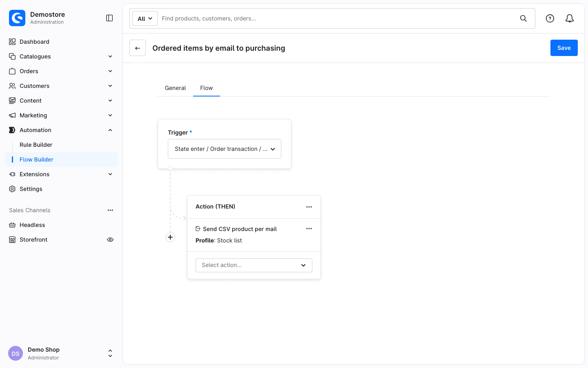The image size is (588, 368).
Task: Click the Headless basket icon
Action: pyautogui.click(x=12, y=225)
